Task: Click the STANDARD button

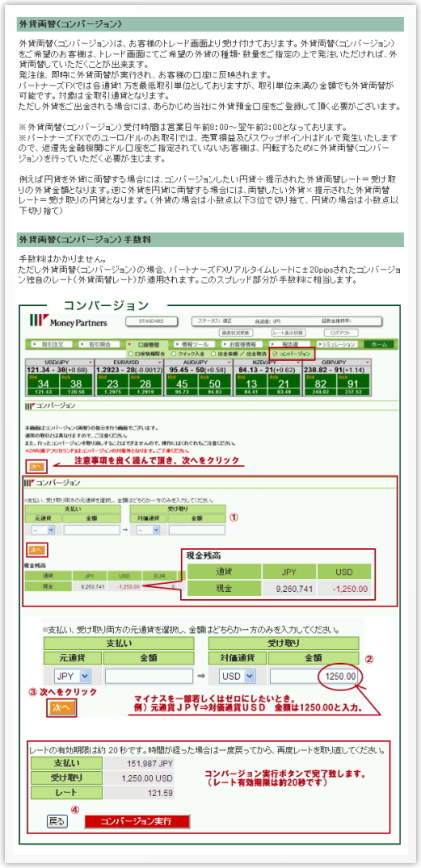Action: tap(151, 321)
